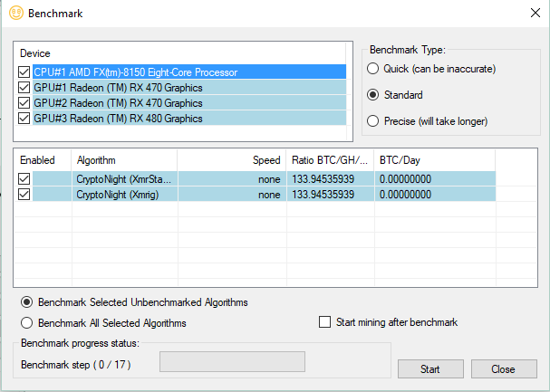Select Benchmark Selected Unbenchmarked Algorithms option

click(26, 302)
